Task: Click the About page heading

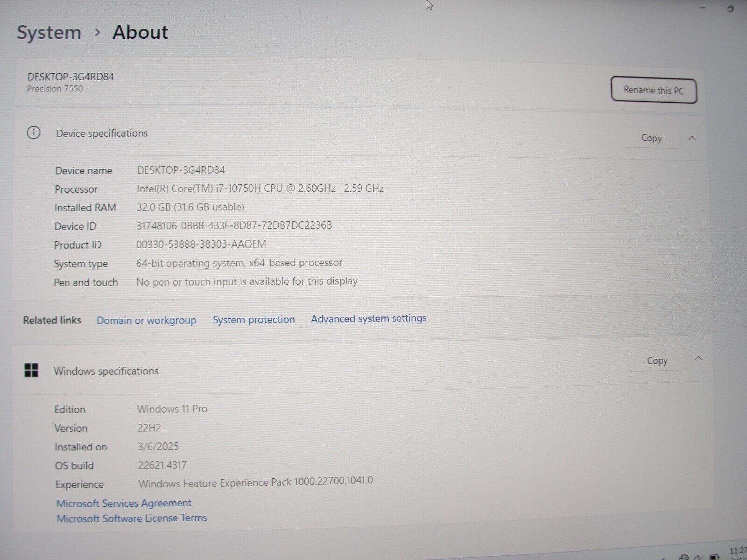Action: click(x=140, y=32)
